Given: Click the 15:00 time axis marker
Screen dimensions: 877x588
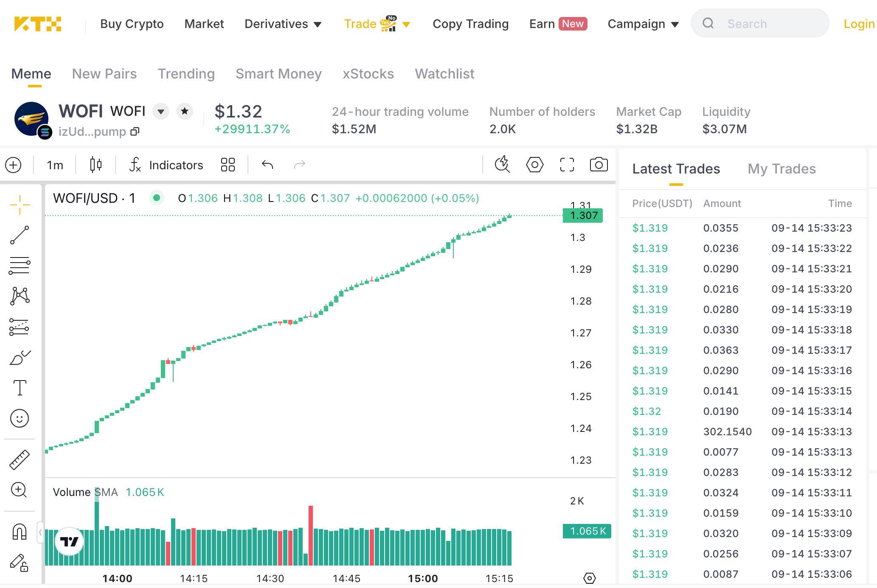Looking at the screenshot, I should 423,578.
